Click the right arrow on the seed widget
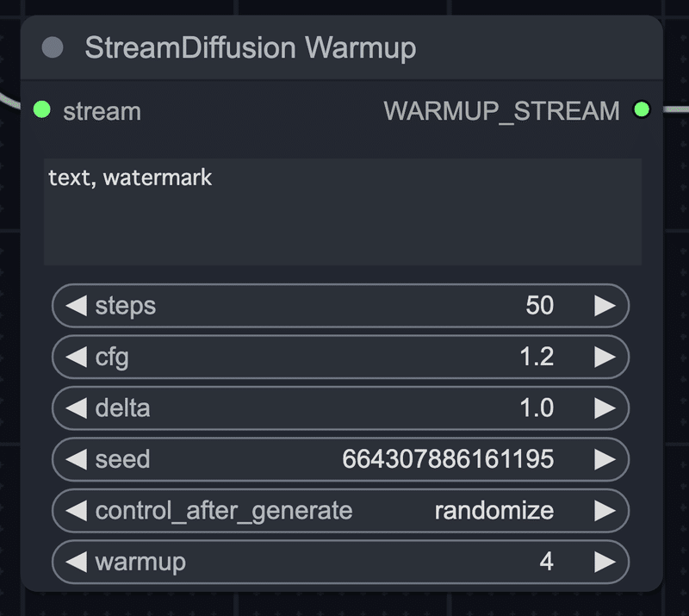The height and width of the screenshot is (616, 689). 603,459
